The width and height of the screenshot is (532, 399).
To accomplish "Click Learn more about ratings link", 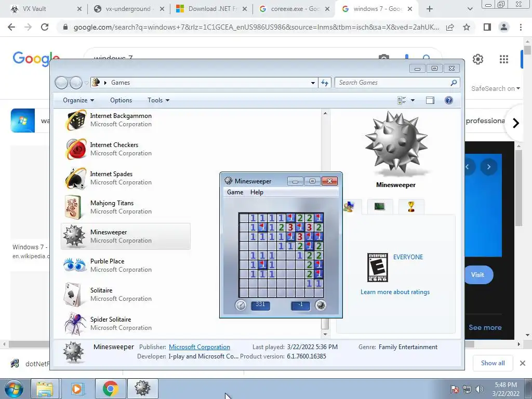I will pyautogui.click(x=395, y=292).
